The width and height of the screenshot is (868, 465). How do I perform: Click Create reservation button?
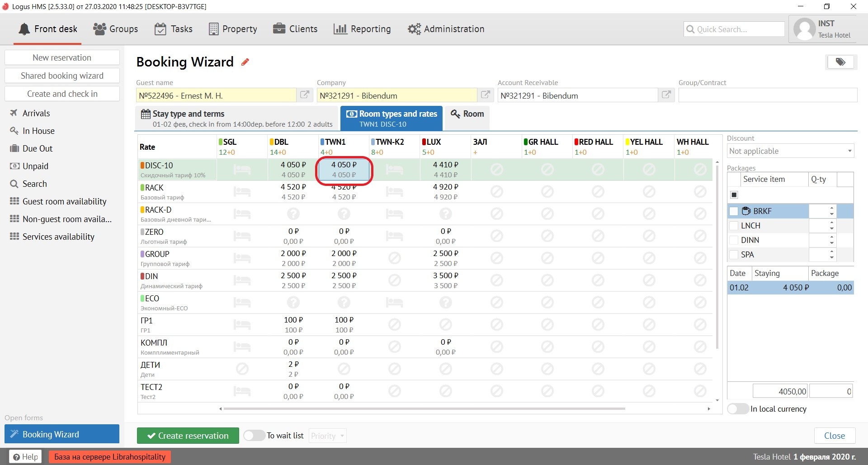[x=188, y=436]
